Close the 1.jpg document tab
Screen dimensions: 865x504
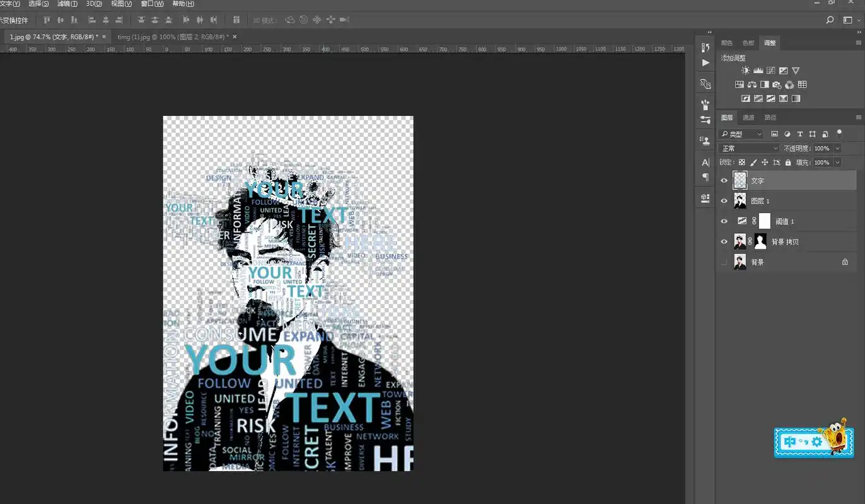click(x=104, y=37)
